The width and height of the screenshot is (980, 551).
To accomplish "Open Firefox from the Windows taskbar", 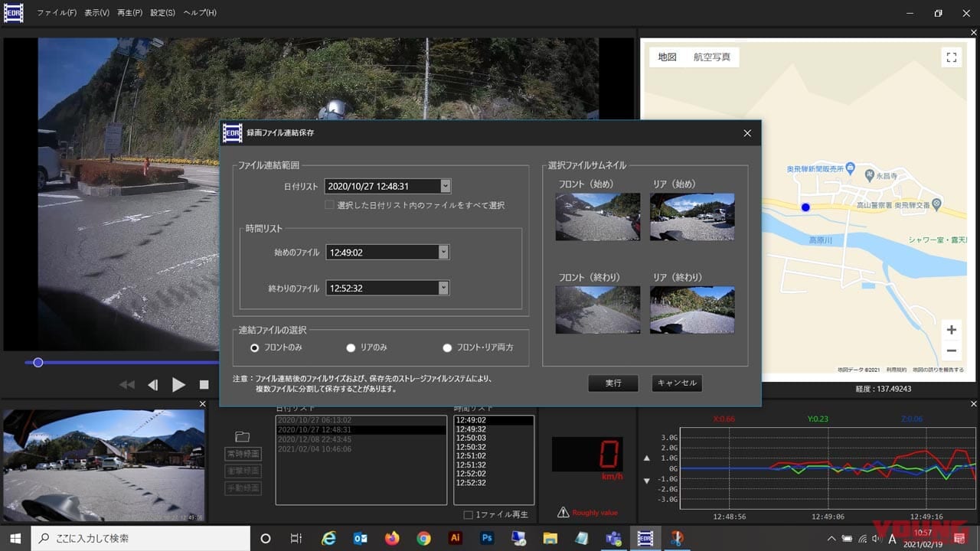I will [392, 538].
